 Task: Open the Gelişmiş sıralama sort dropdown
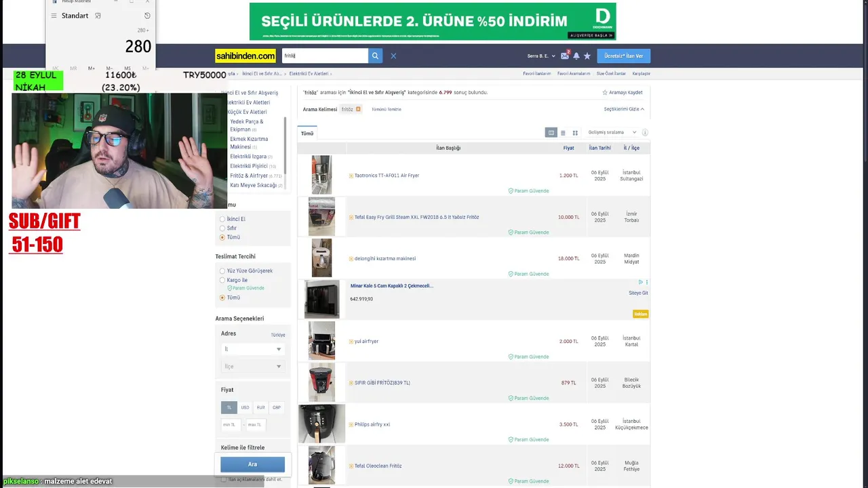point(612,133)
